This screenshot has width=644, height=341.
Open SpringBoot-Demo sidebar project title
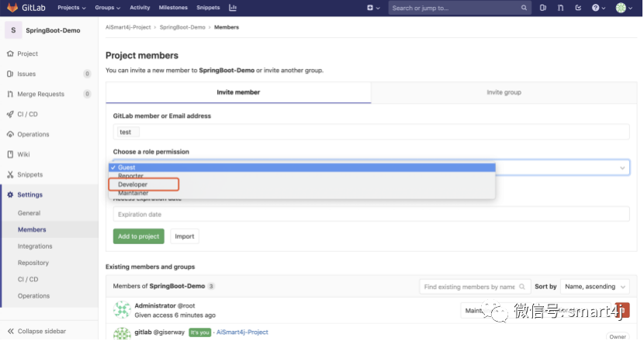[53, 30]
